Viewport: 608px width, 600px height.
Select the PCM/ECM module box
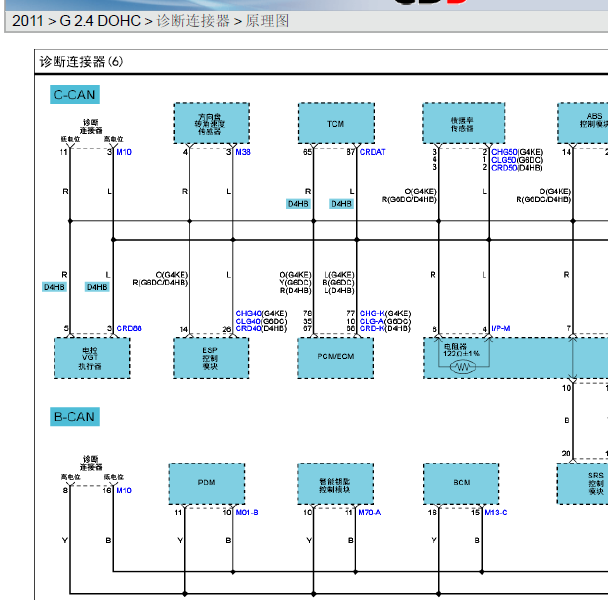pos(336,358)
